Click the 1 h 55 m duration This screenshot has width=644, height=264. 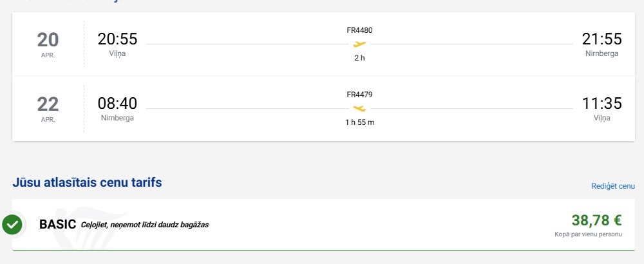(x=359, y=122)
